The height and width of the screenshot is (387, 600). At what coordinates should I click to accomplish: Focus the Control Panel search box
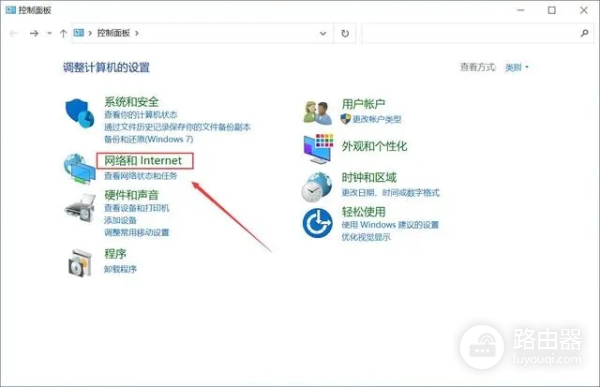click(478, 33)
